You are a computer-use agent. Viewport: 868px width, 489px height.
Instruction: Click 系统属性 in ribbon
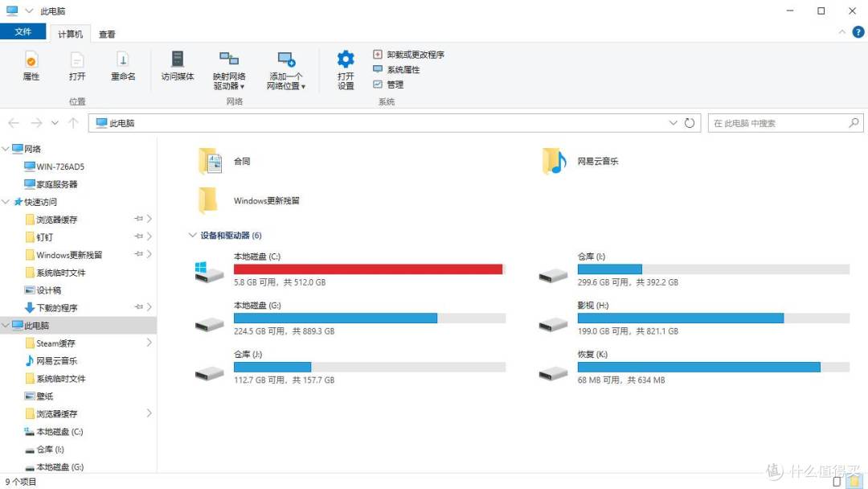click(396, 69)
